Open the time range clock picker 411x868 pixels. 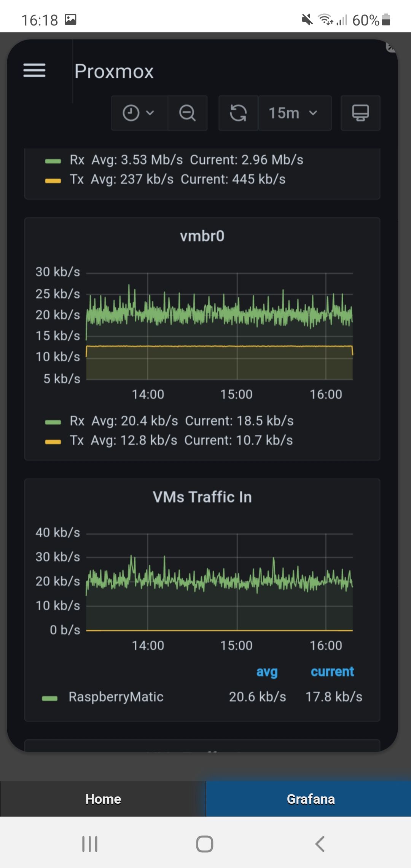(140, 113)
